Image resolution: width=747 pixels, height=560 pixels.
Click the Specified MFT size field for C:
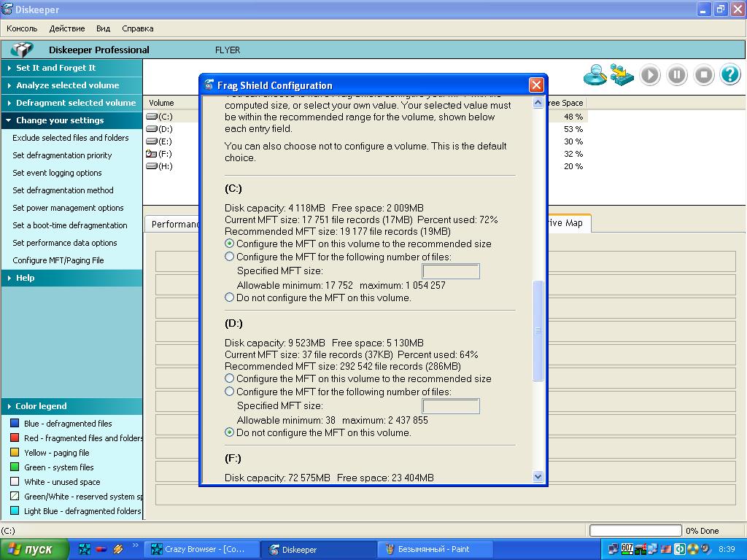coord(451,271)
